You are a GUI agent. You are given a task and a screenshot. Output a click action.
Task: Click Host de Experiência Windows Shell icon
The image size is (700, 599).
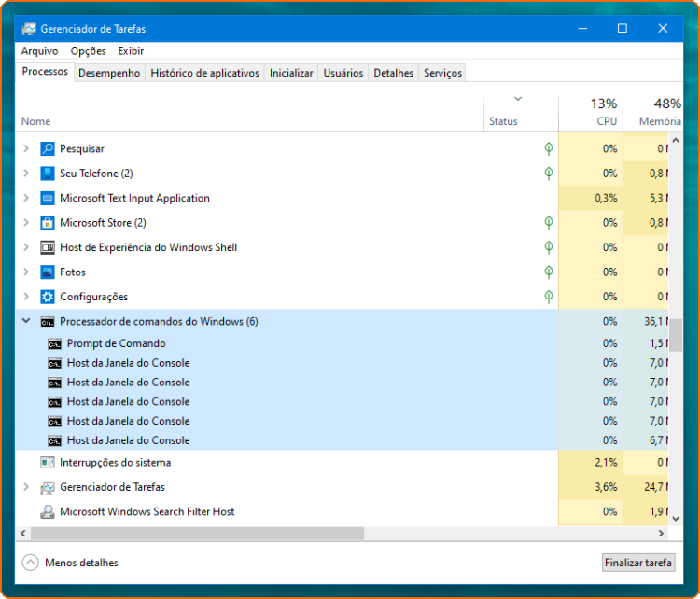point(48,247)
